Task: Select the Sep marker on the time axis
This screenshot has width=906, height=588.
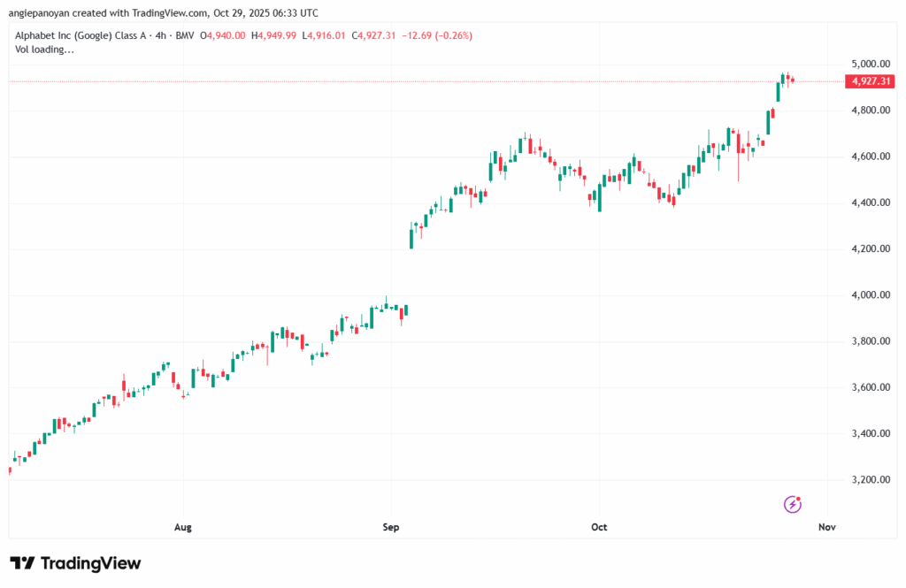Action: (390, 528)
